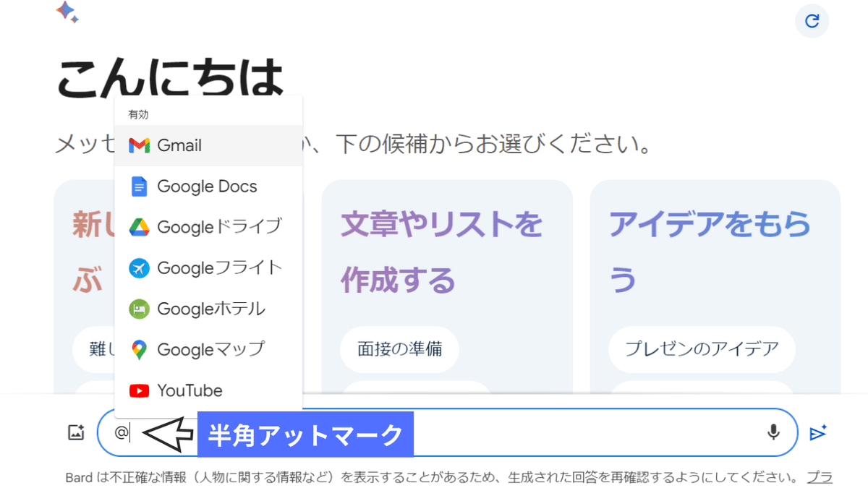Pick Googleフライト from the list
The height and width of the screenshot is (488, 868).
coord(208,268)
